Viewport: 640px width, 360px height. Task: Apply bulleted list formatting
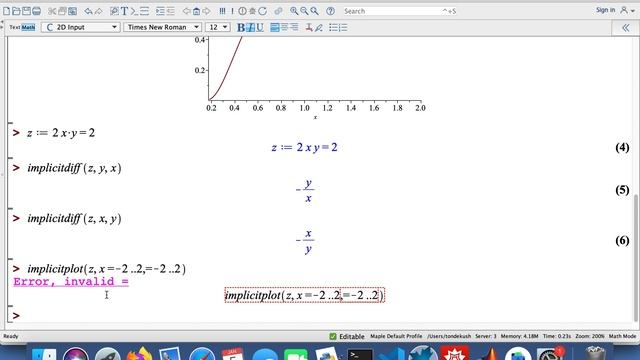333,27
